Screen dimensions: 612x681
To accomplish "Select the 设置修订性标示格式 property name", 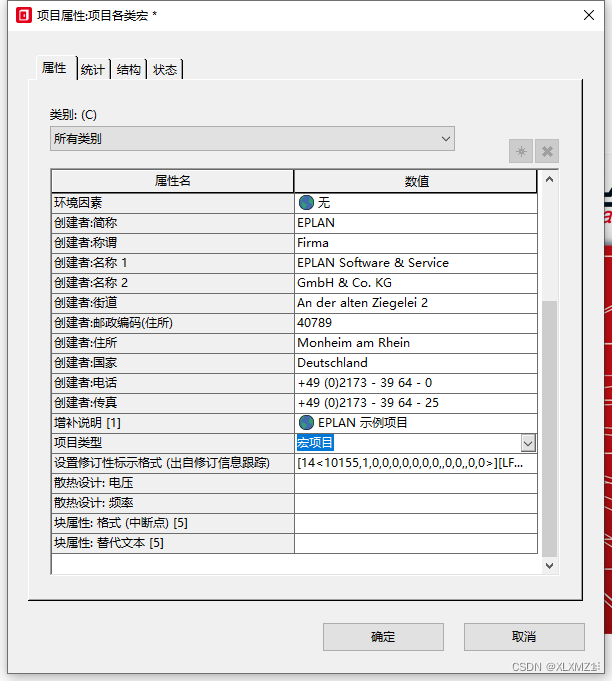I will [x=172, y=463].
